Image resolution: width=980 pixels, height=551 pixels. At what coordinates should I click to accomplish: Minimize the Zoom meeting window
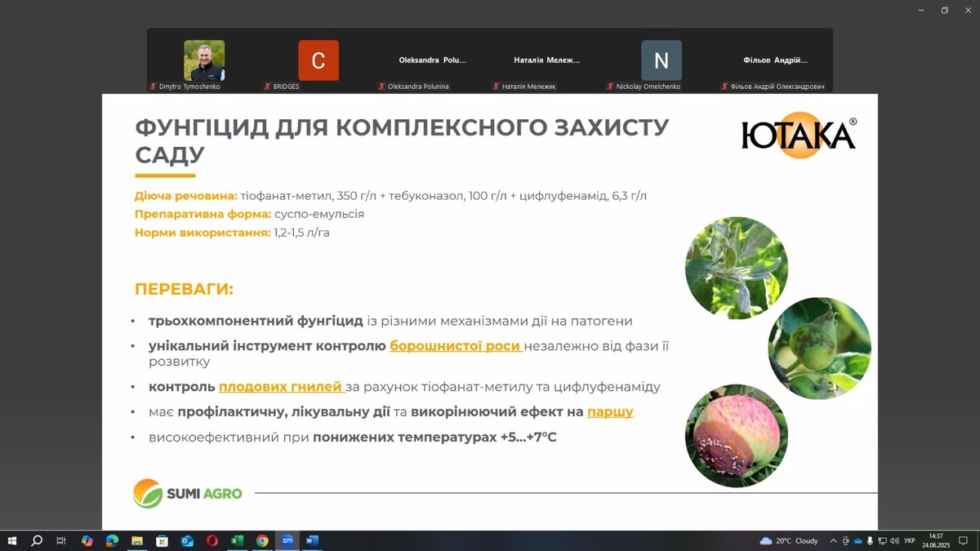921,10
